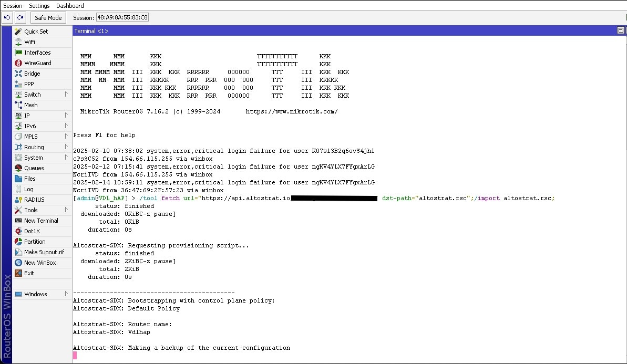
Task: Click the IP menu icon
Action: pos(18,116)
